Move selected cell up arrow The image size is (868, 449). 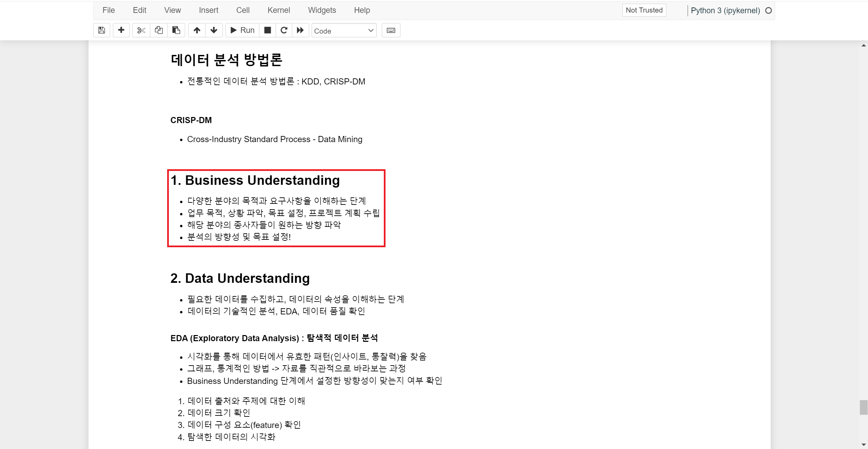pos(197,30)
